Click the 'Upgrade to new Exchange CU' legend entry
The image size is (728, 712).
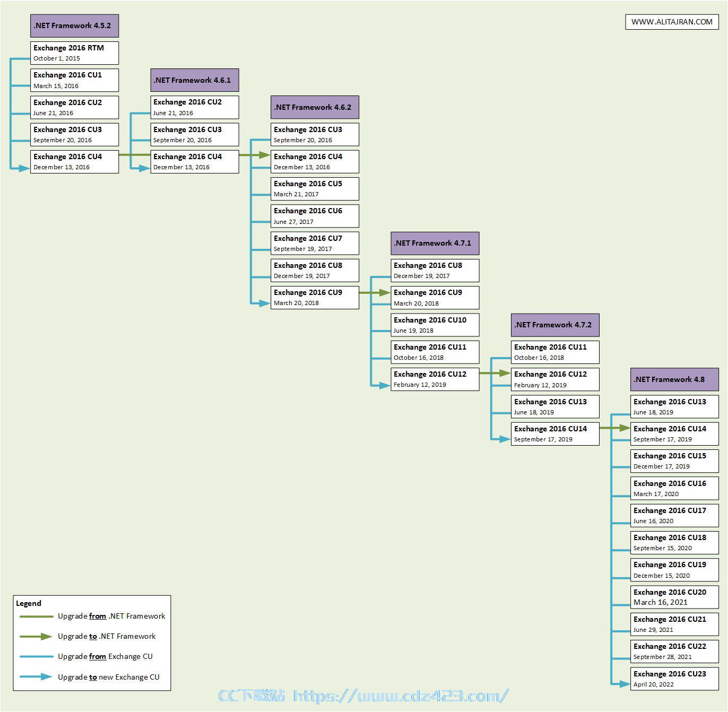click(89, 677)
